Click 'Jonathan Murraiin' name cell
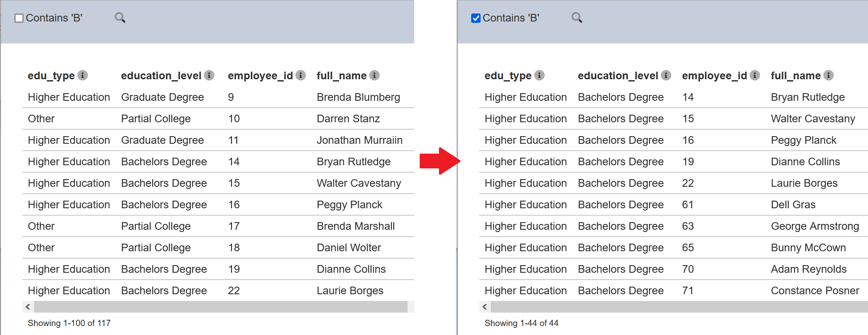The image size is (868, 335). pyautogui.click(x=360, y=140)
